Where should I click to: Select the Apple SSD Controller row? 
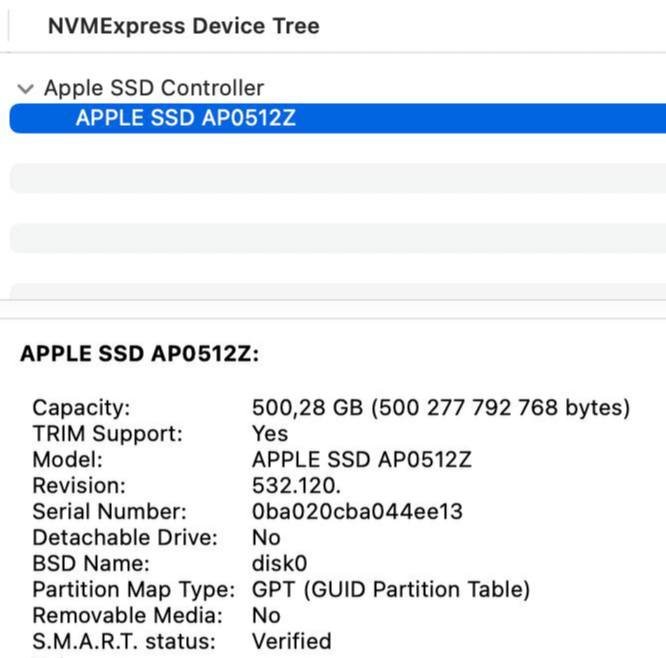(x=338, y=88)
